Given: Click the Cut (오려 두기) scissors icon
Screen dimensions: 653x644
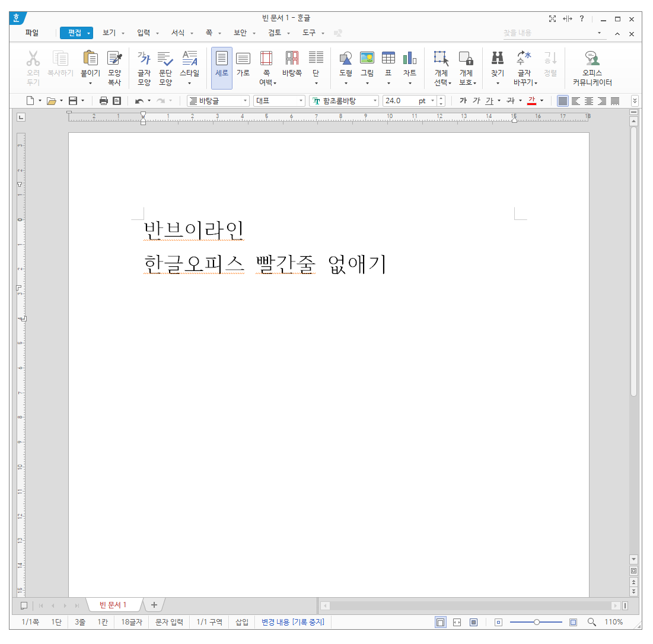Looking at the screenshot, I should point(33,59).
